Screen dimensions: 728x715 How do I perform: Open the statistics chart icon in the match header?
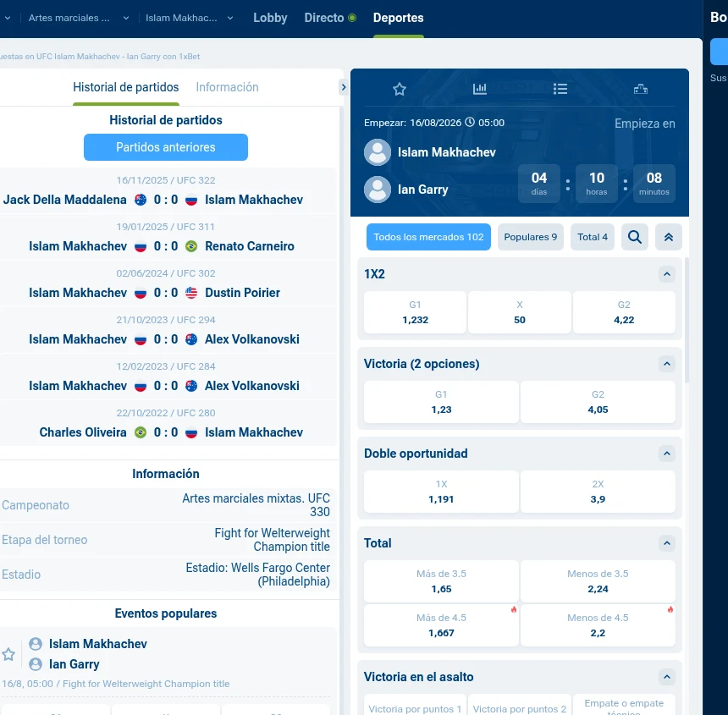click(x=480, y=89)
